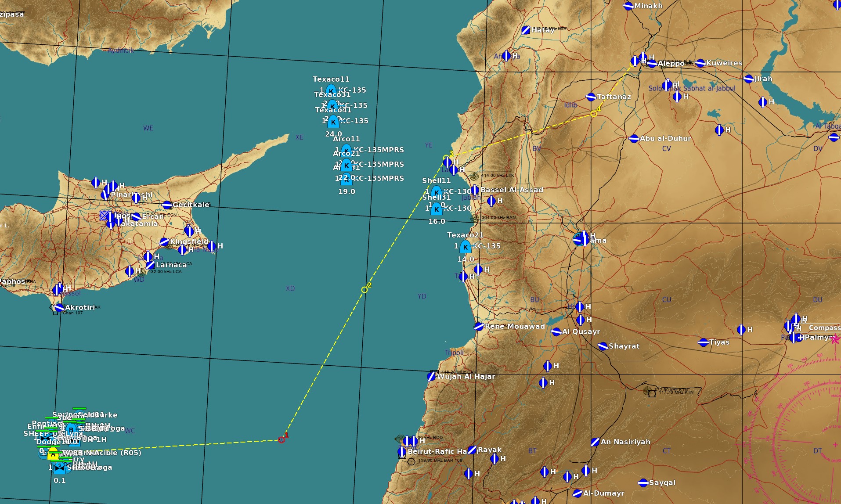
Task: Select the Rene Mouawad airbase icon
Action: click(x=479, y=327)
